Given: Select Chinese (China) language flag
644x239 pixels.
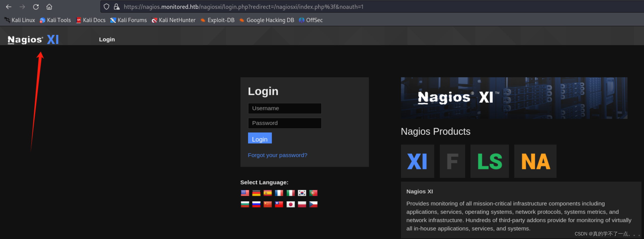Looking at the screenshot, I should 268,204.
